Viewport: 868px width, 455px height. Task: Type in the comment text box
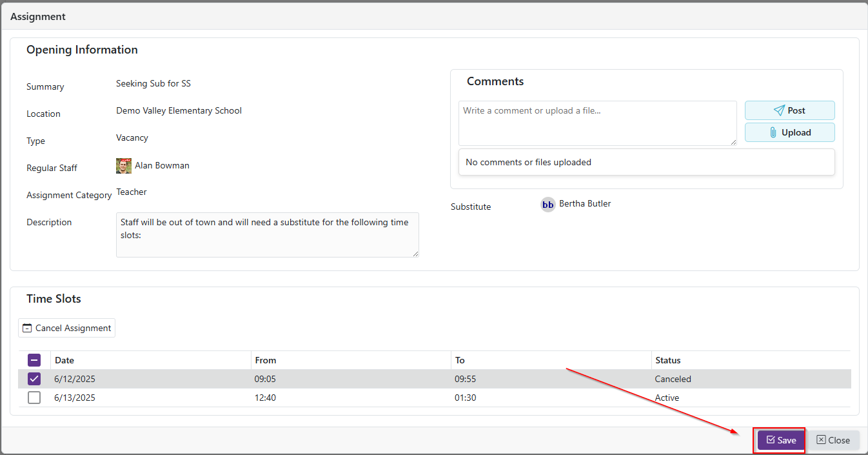[597, 123]
